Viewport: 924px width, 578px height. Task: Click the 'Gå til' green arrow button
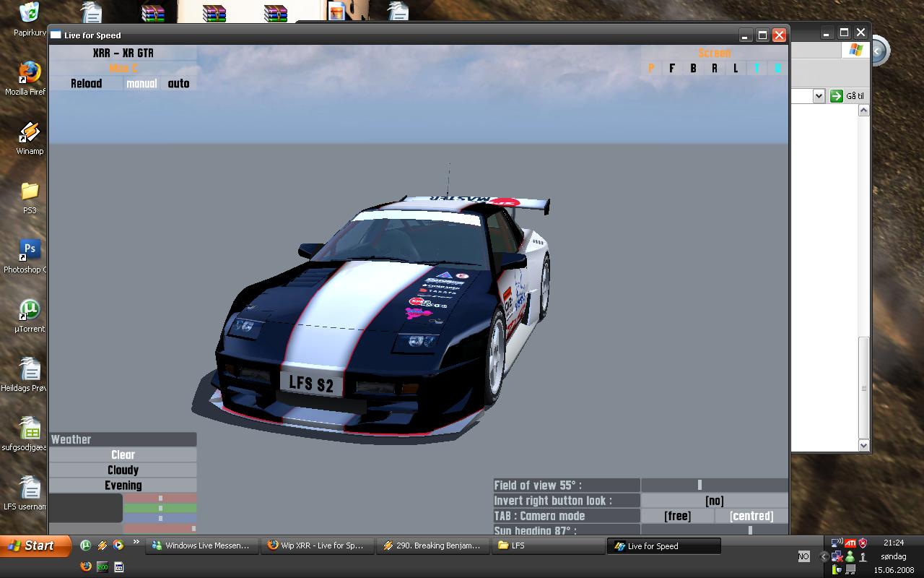click(x=837, y=96)
